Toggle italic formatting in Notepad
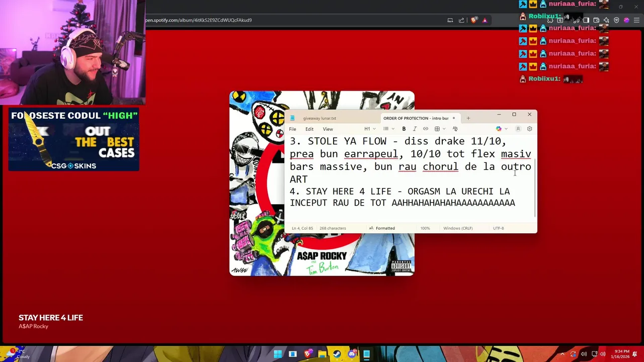This screenshot has width=644, height=362. tap(415, 129)
